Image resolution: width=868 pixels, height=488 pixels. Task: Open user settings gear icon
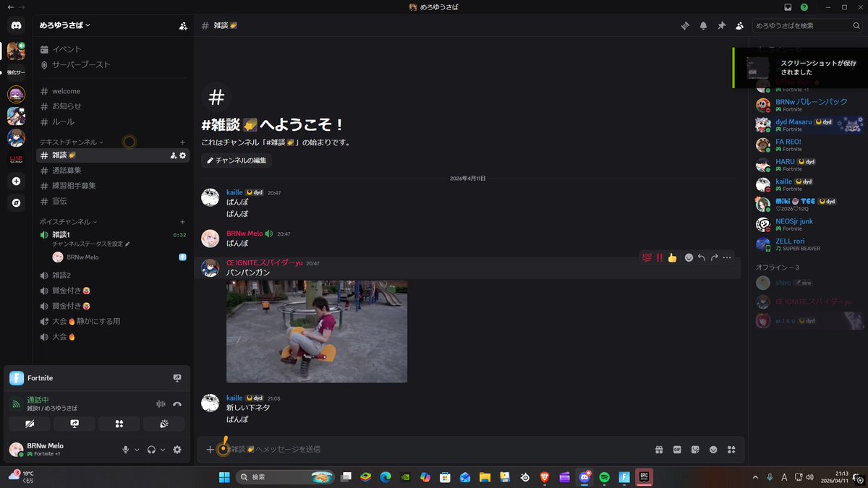(x=177, y=450)
